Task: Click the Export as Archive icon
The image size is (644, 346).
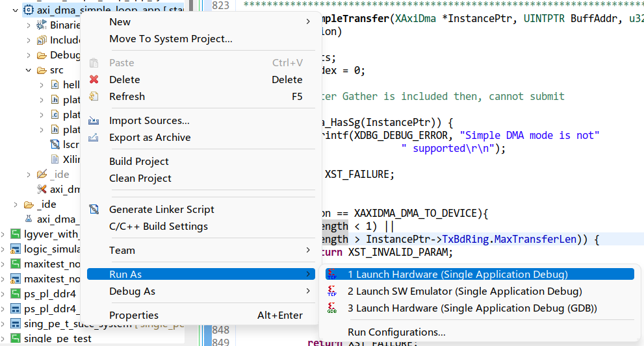Action: [94, 138]
